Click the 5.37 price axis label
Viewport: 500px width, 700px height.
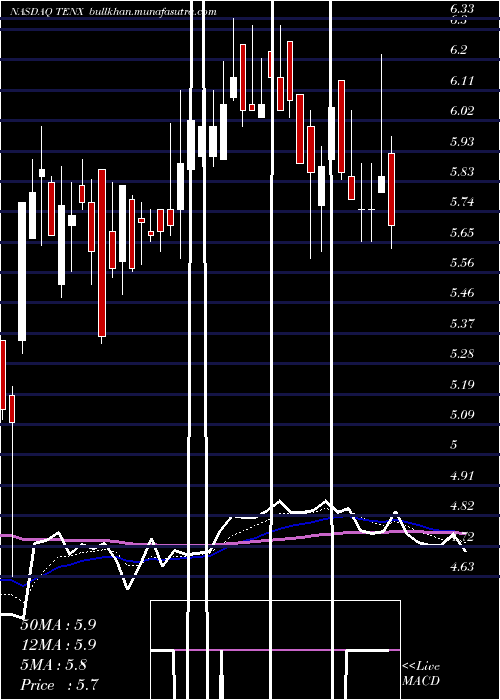[462, 324]
